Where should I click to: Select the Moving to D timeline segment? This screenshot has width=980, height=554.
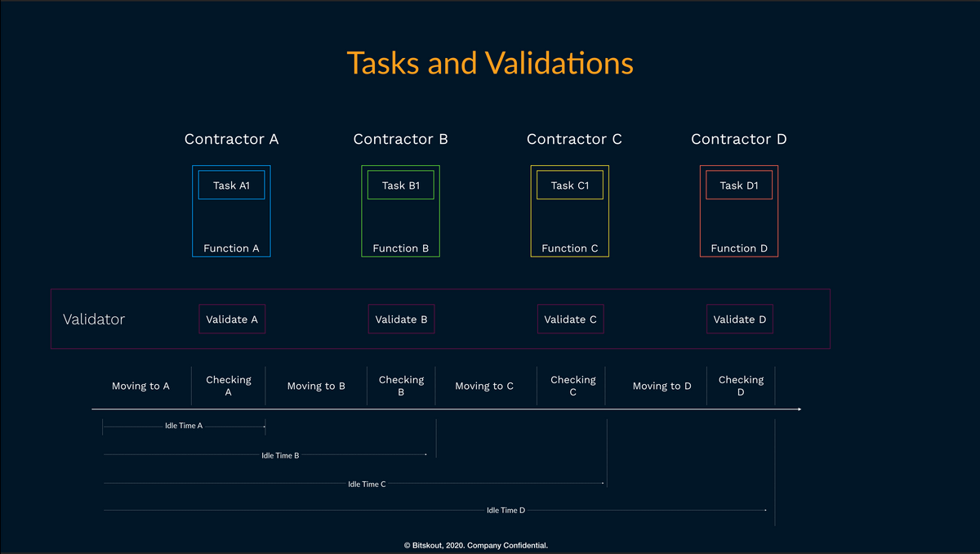(661, 386)
